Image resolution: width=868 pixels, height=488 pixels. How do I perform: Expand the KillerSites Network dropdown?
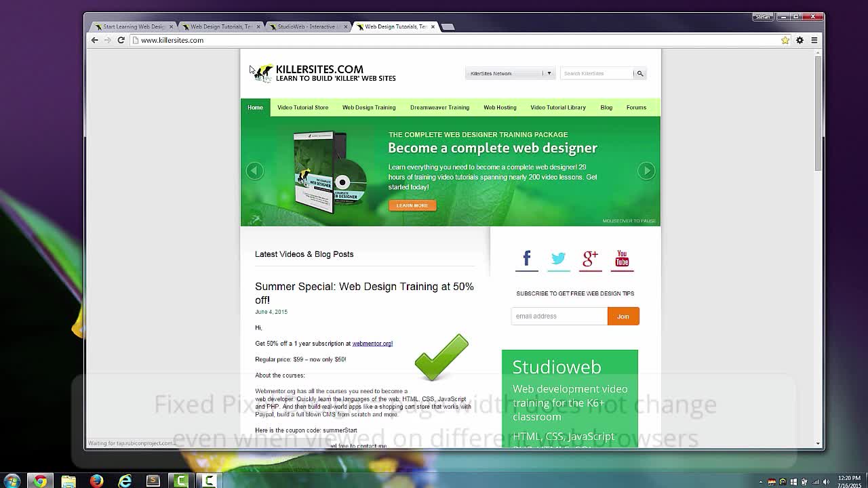coord(509,73)
